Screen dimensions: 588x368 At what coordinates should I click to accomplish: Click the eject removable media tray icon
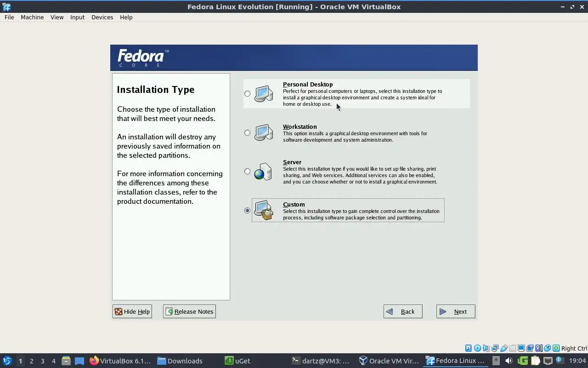[496, 361]
